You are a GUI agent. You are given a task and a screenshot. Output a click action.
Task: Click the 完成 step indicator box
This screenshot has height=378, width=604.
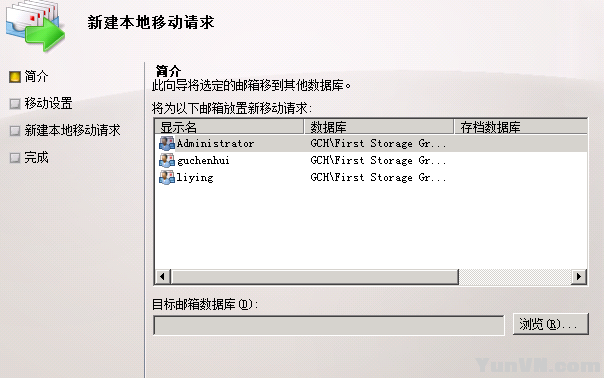15,158
